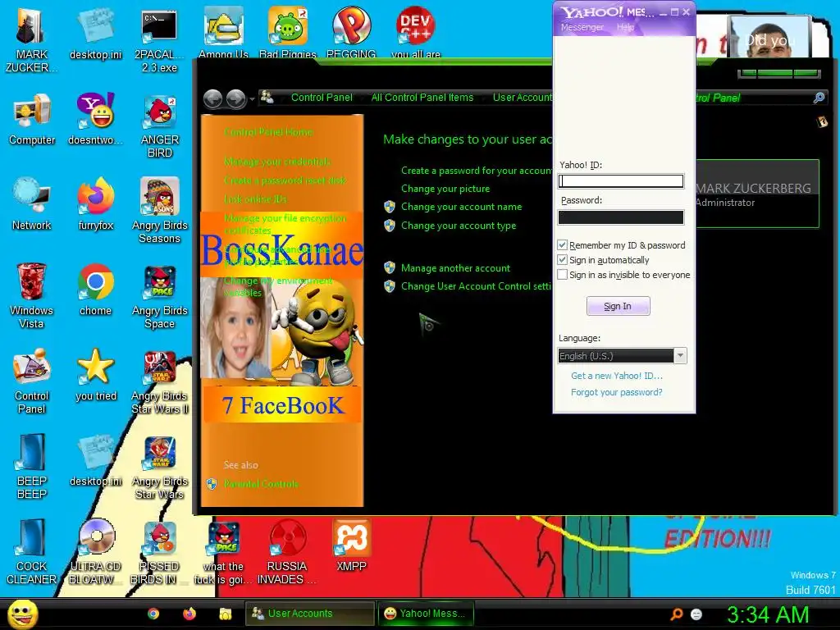Switch to User Accounts taskbar window
The width and height of the screenshot is (840, 630).
click(x=309, y=614)
